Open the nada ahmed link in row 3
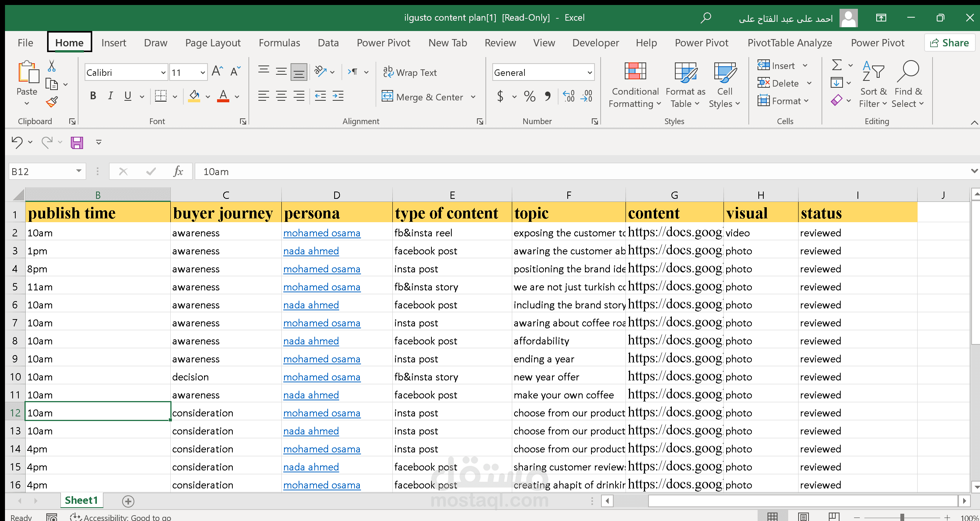 (311, 251)
